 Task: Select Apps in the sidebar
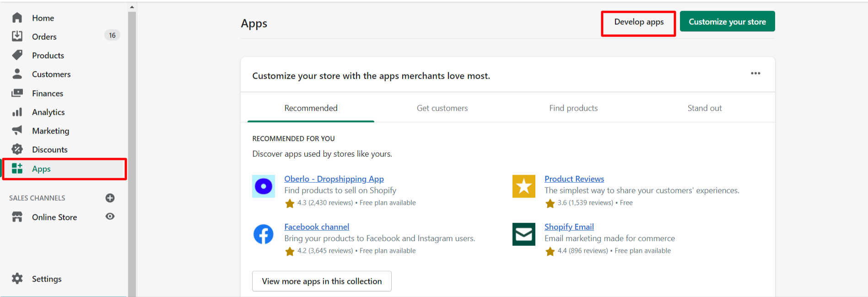click(x=65, y=169)
